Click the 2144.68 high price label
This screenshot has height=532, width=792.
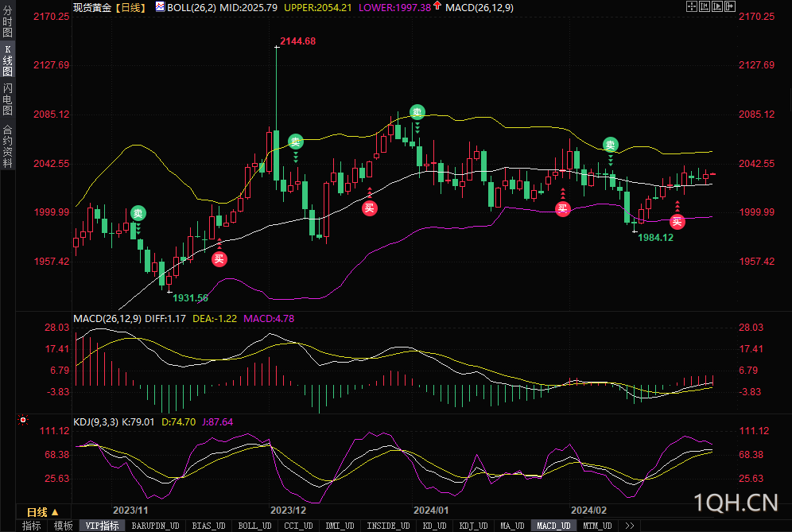[298, 41]
